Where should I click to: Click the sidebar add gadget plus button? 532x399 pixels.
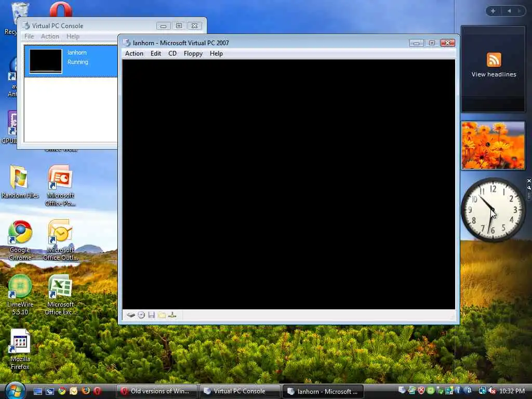tap(493, 11)
